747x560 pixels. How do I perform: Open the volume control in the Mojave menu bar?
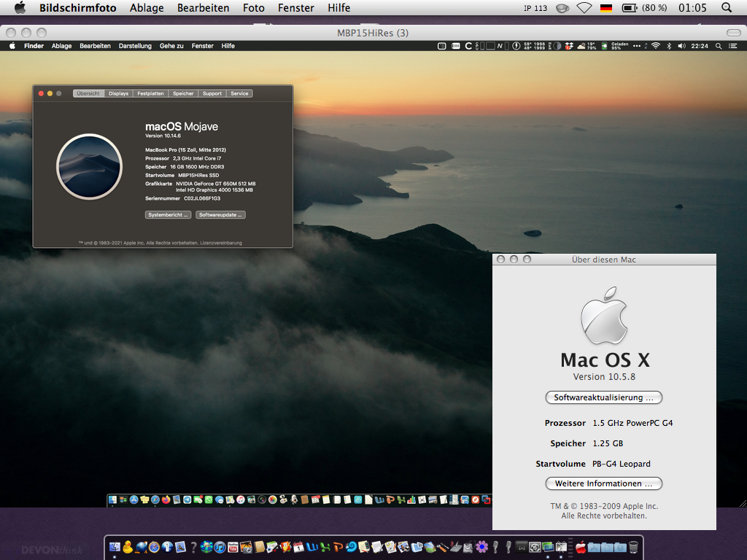[681, 46]
